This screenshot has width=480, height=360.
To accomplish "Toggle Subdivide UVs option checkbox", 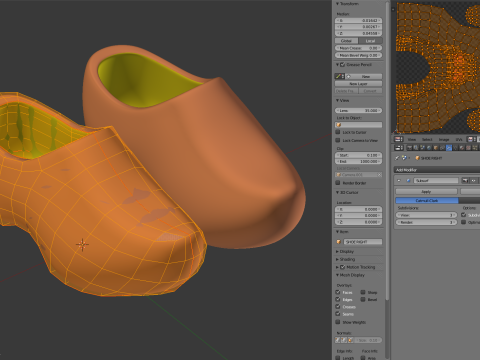I will (464, 215).
